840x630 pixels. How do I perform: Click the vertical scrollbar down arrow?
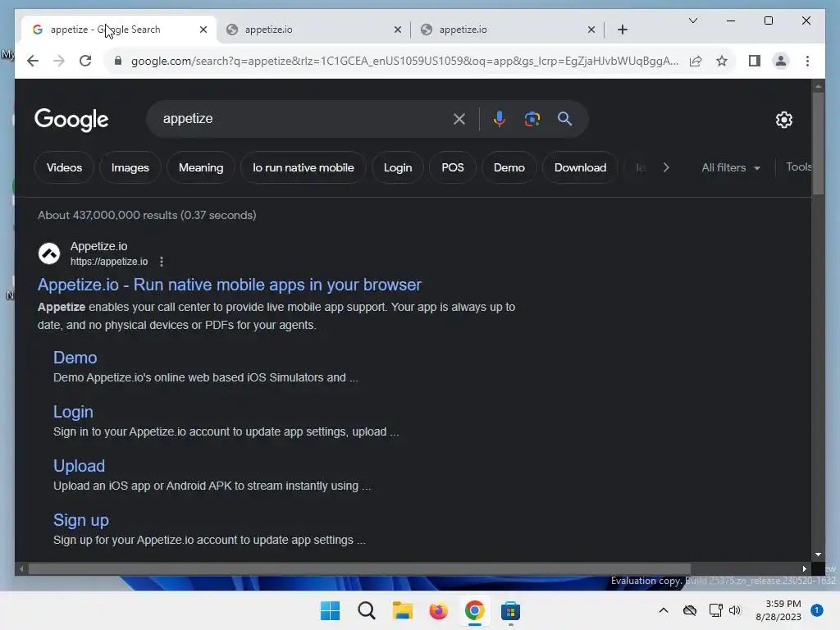tap(818, 555)
